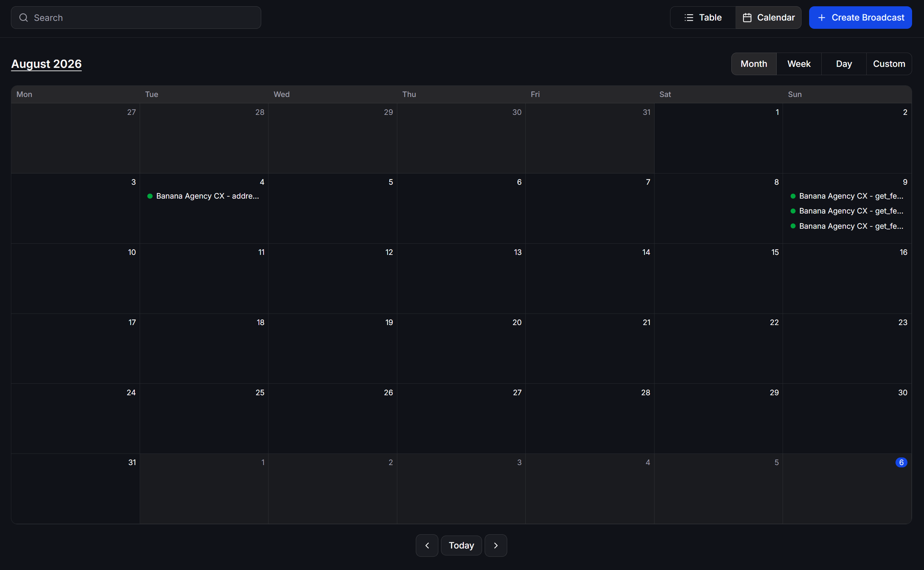Screen dimensions: 924x570
Task: Select the date 12 cell
Action: click(x=332, y=278)
